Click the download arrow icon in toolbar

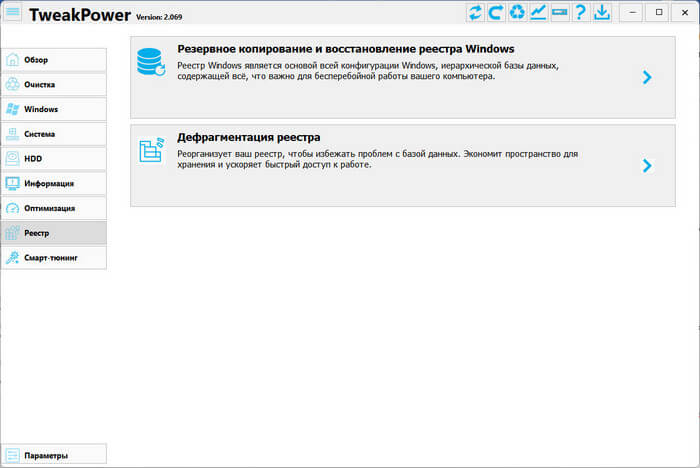pyautogui.click(x=602, y=13)
